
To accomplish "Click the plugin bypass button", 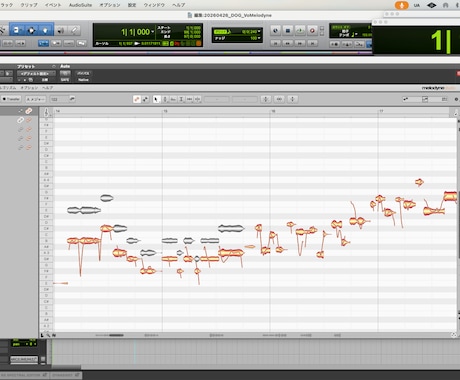I will (x=83, y=73).
